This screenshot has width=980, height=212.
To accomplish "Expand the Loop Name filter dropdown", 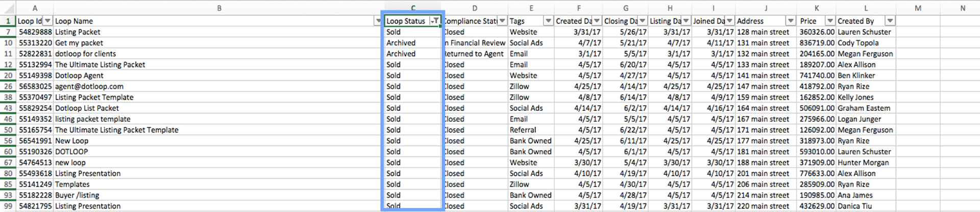I will pos(378,21).
